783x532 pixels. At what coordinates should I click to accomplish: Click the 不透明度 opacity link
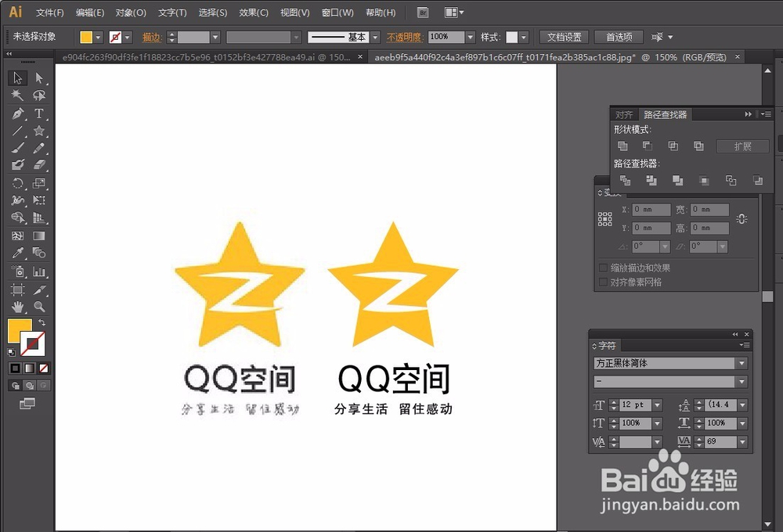coord(405,37)
